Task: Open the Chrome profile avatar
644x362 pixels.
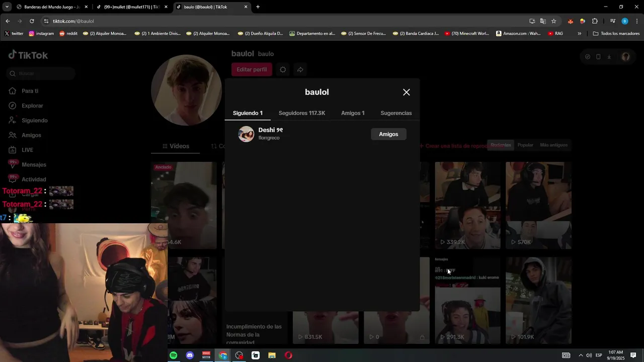Action: (x=625, y=21)
